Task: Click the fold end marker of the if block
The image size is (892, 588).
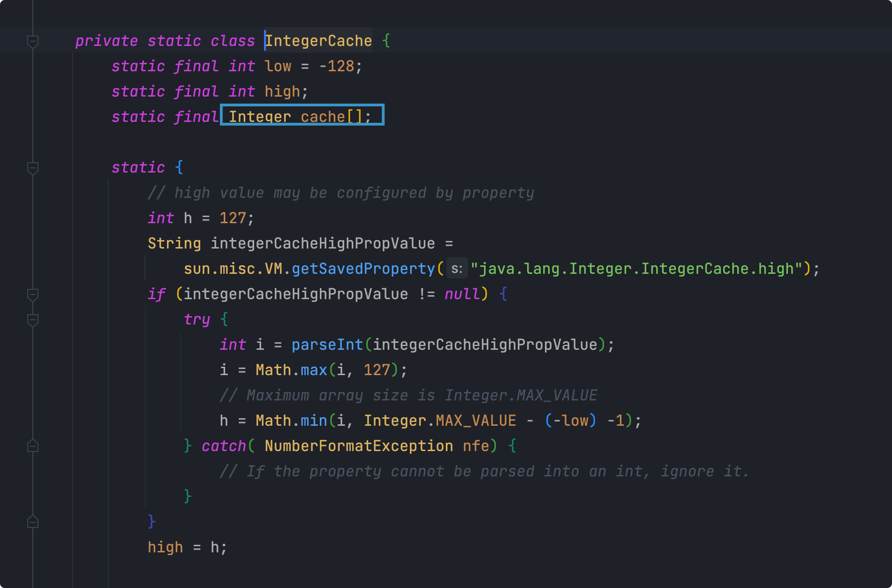Action: 33,522
